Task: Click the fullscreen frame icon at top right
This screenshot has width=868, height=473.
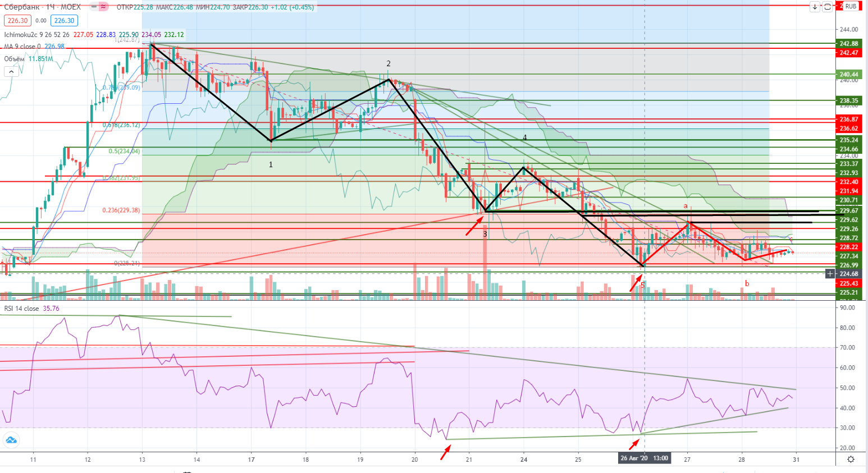Action: [828, 7]
